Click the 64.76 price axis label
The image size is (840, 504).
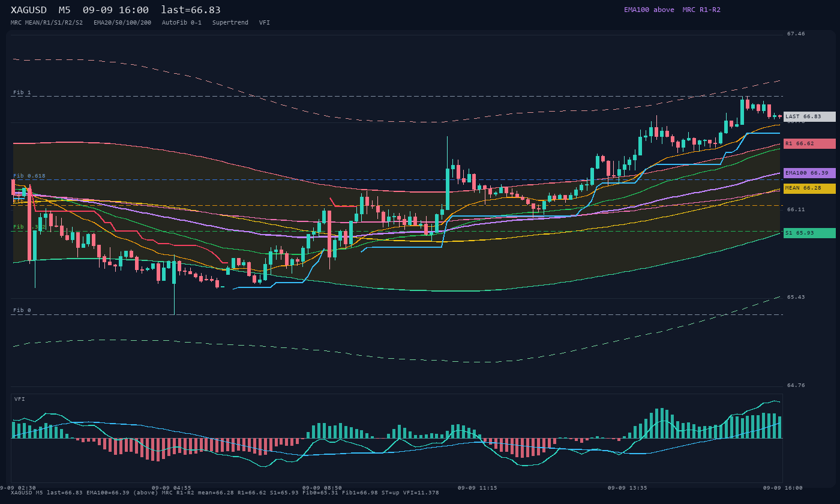point(796,386)
